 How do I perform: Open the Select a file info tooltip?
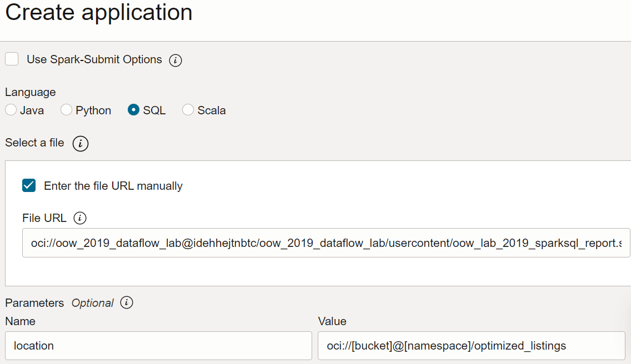pyautogui.click(x=81, y=143)
